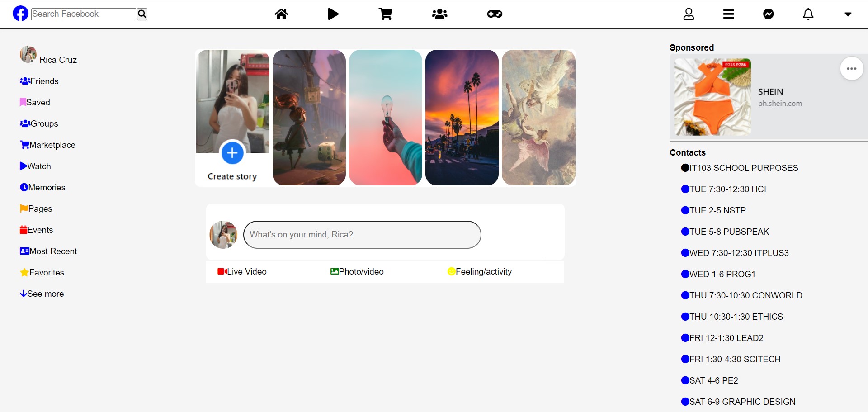Click the search magnifier button
The image size is (868, 412).
point(142,14)
